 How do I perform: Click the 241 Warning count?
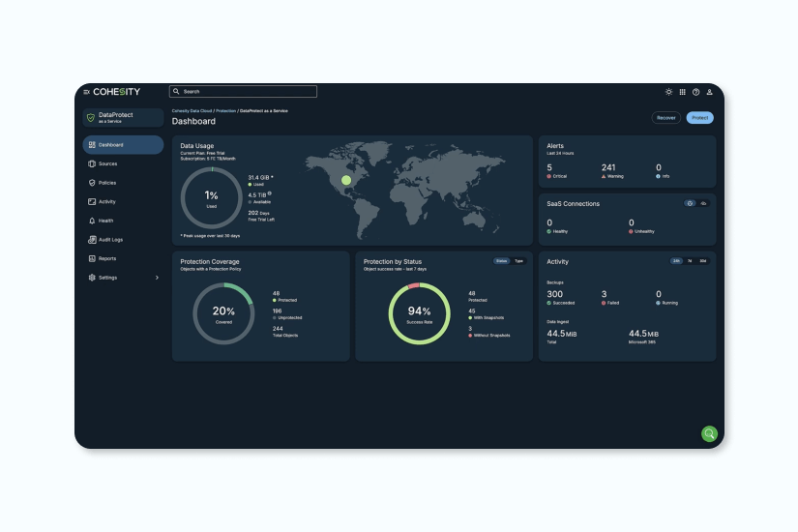608,167
